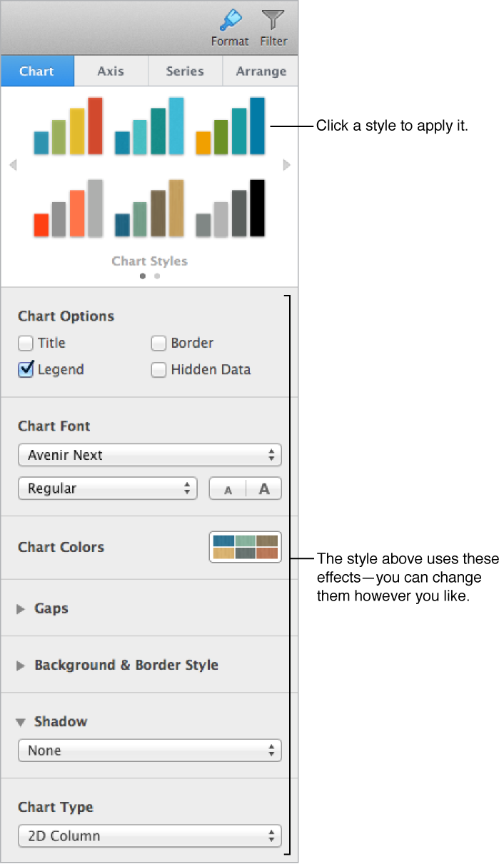504x864 pixels.
Task: Check the Hidden Data option
Action: (158, 370)
